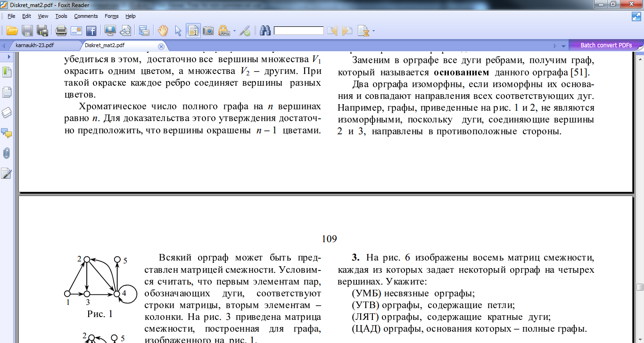Expand the navigation panel arrow
Screen dimensions: 644x343
(8, 57)
